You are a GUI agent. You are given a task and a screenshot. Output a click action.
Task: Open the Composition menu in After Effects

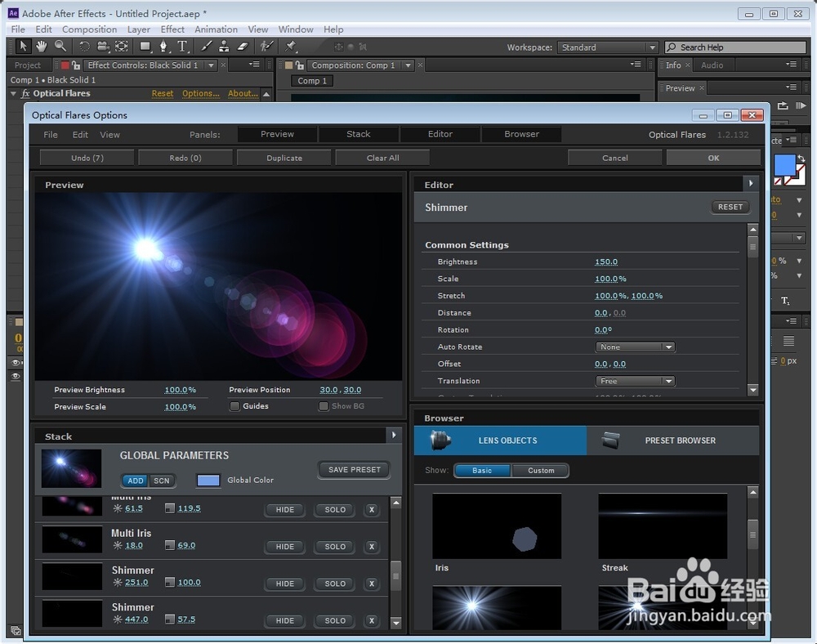89,29
